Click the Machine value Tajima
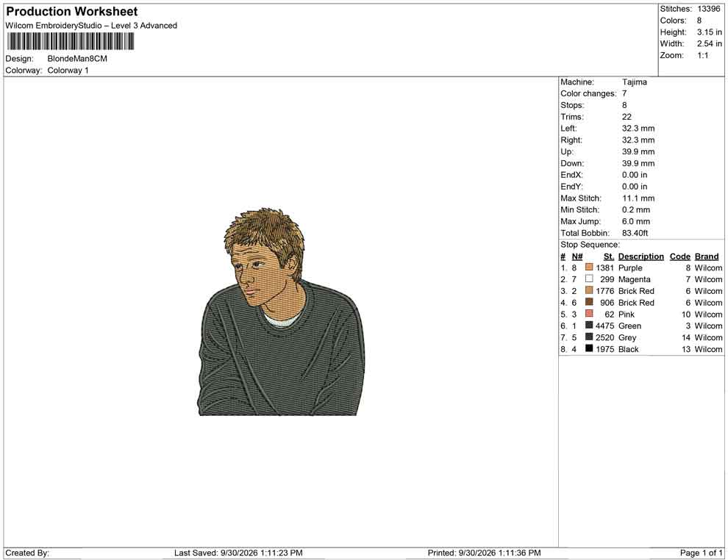The height and width of the screenshot is (560, 728). pyautogui.click(x=634, y=82)
